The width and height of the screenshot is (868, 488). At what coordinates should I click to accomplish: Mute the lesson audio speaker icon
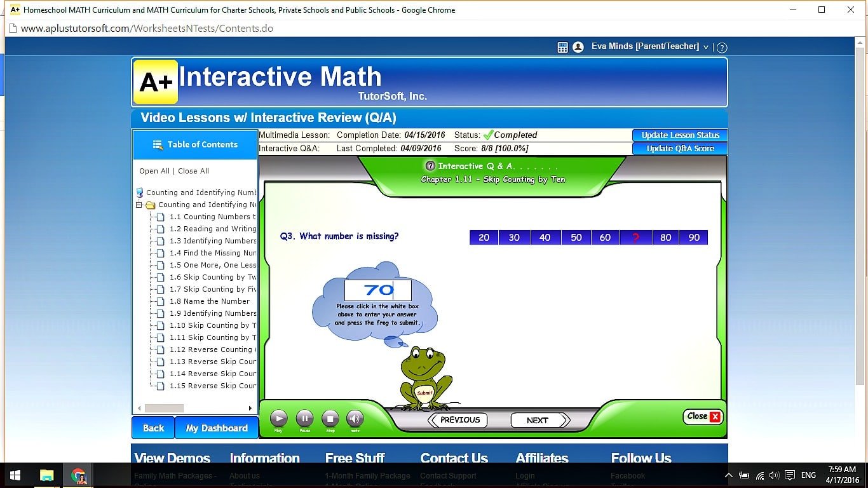(x=355, y=418)
